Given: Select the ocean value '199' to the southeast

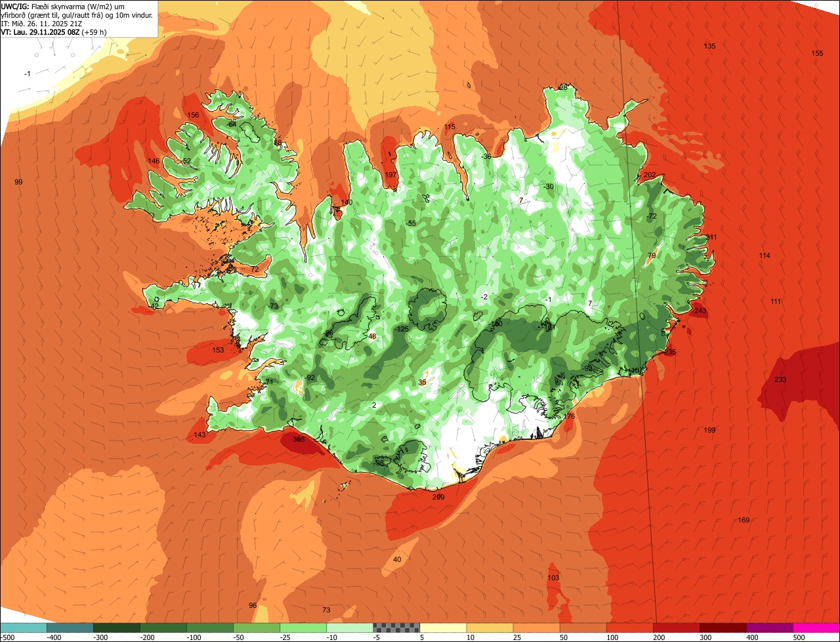Looking at the screenshot, I should 709,430.
